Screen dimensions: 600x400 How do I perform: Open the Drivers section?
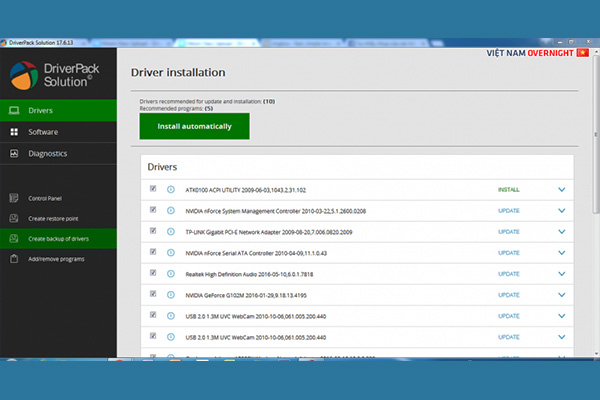(58, 111)
